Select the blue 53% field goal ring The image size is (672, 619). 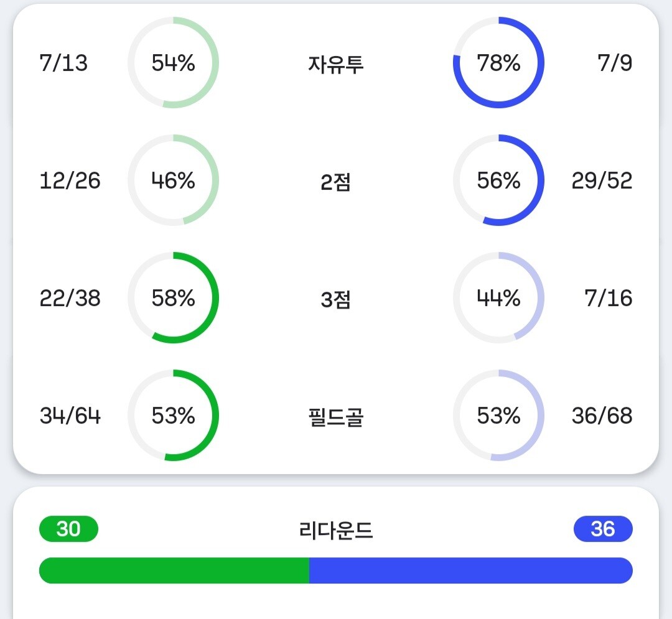tap(498, 415)
